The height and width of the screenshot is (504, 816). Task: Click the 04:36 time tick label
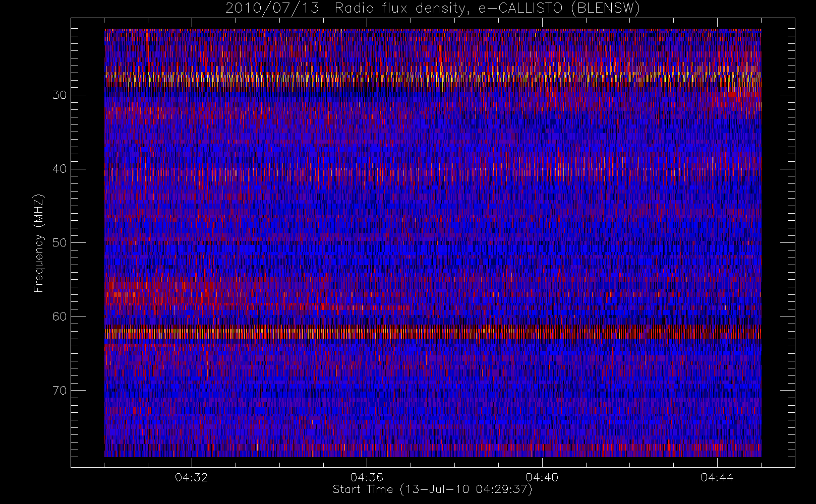[367, 477]
